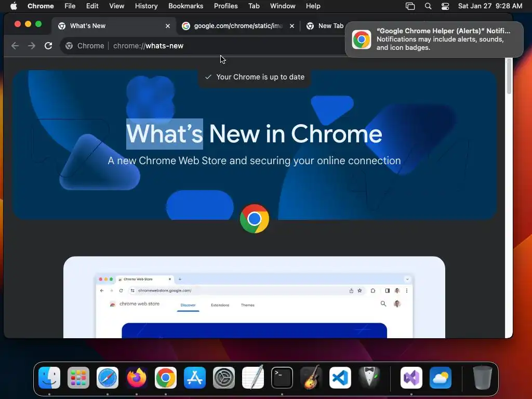Click the Stage Manager icon in menu bar
The height and width of the screenshot is (399, 532).
(410, 6)
